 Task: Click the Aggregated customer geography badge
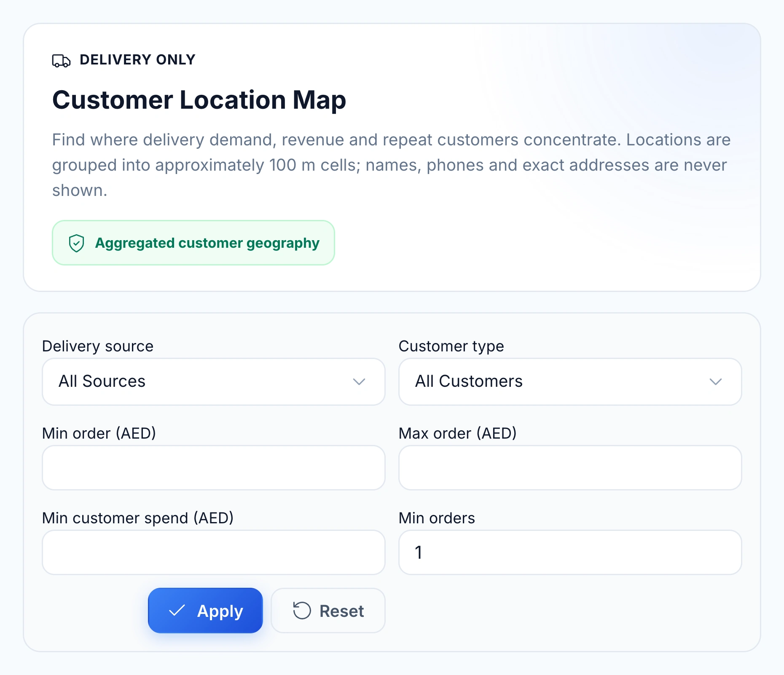click(193, 243)
